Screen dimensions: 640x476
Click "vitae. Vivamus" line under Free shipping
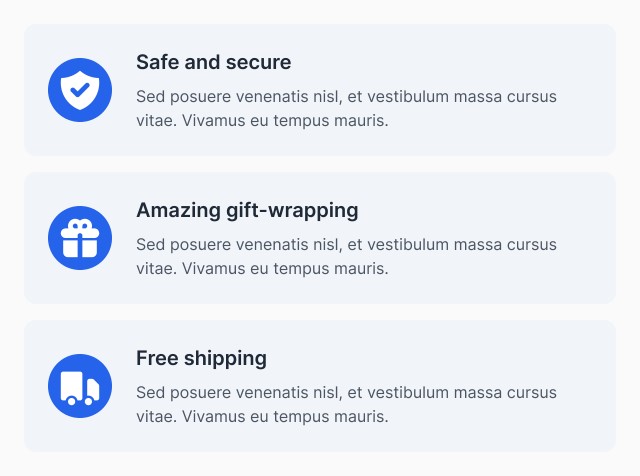pos(262,417)
